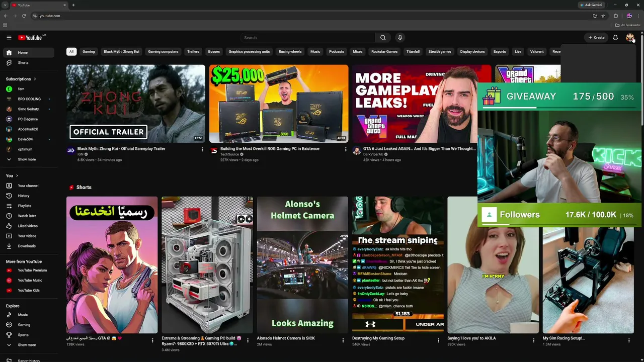Start voice search with the microphone icon
The image size is (644, 362).
400,38
